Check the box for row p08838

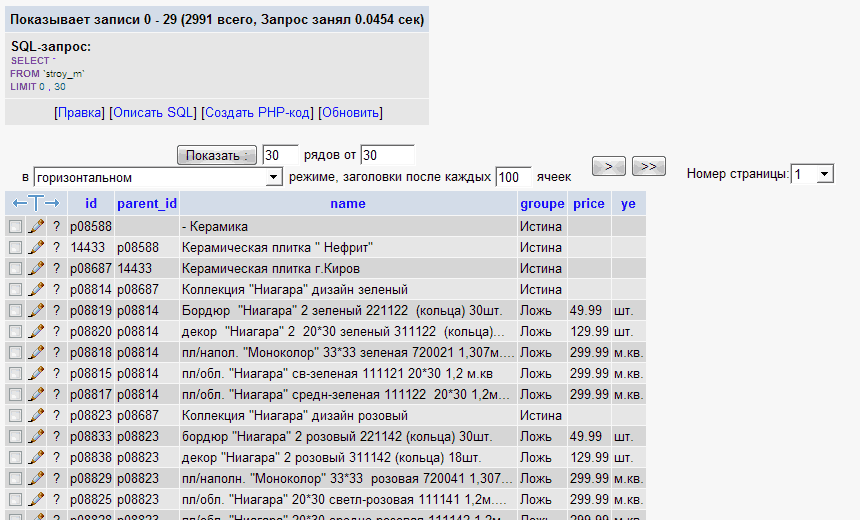(15, 457)
